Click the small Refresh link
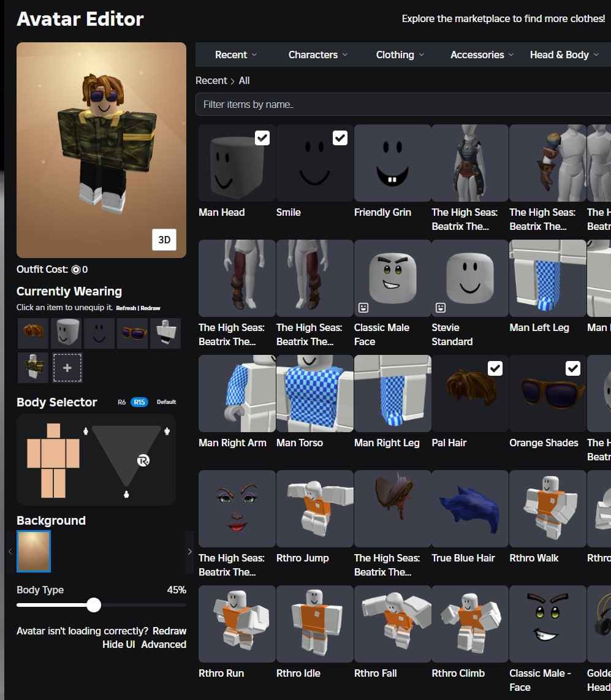 (x=126, y=308)
